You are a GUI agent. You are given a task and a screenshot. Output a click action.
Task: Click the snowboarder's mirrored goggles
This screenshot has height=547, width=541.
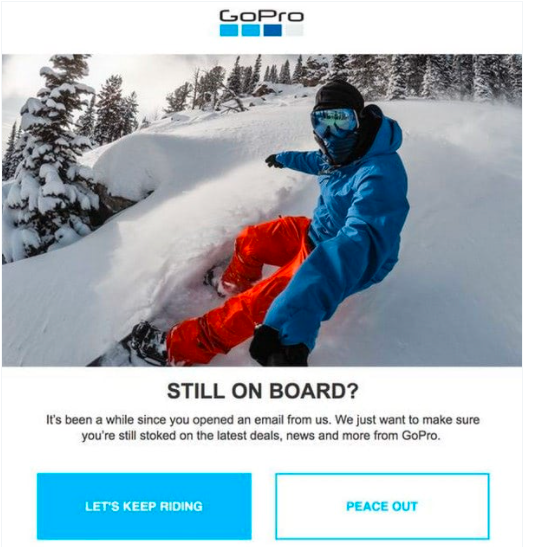[x=334, y=121]
